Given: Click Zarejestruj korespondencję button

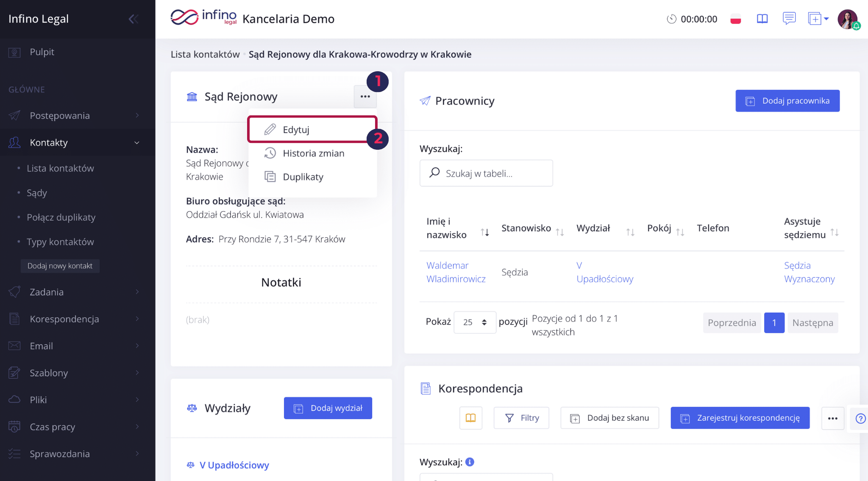Looking at the screenshot, I should point(740,418).
